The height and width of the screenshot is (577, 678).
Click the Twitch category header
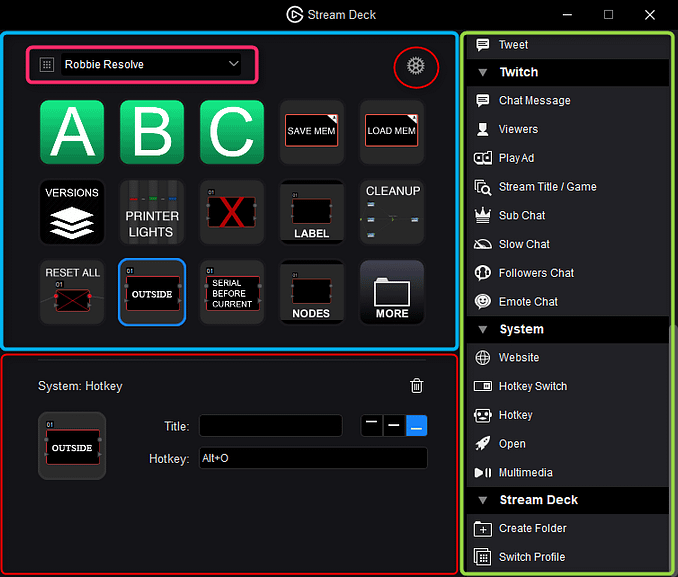568,72
